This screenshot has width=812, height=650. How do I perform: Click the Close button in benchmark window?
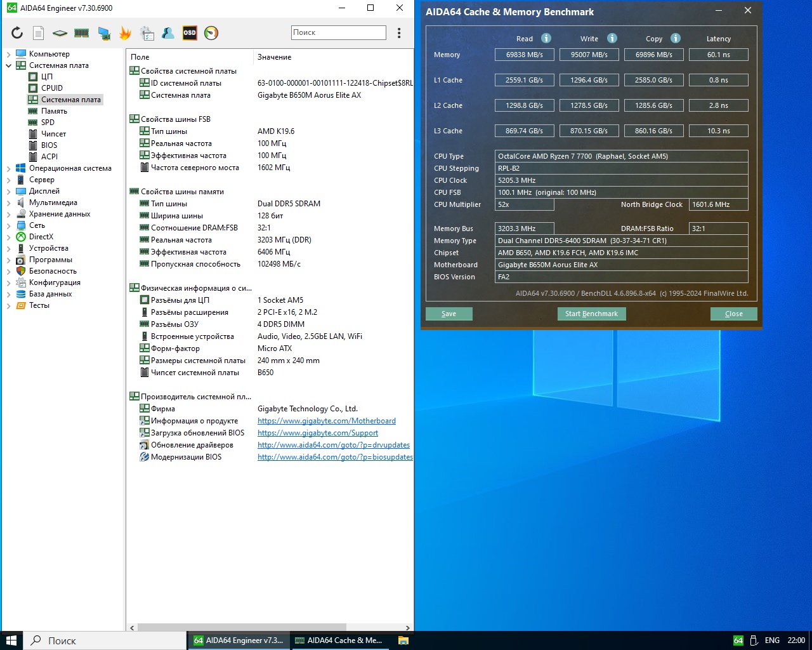coord(733,314)
